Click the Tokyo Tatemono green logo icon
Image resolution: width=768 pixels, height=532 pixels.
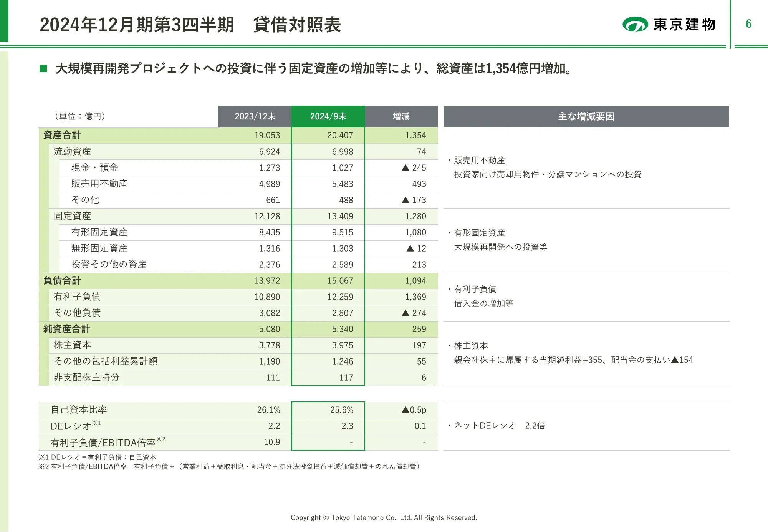pos(635,24)
